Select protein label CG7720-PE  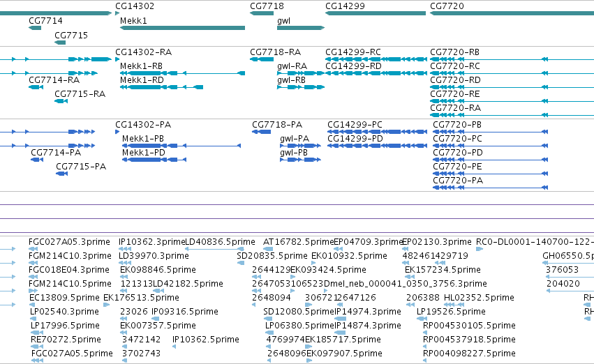coord(458,167)
